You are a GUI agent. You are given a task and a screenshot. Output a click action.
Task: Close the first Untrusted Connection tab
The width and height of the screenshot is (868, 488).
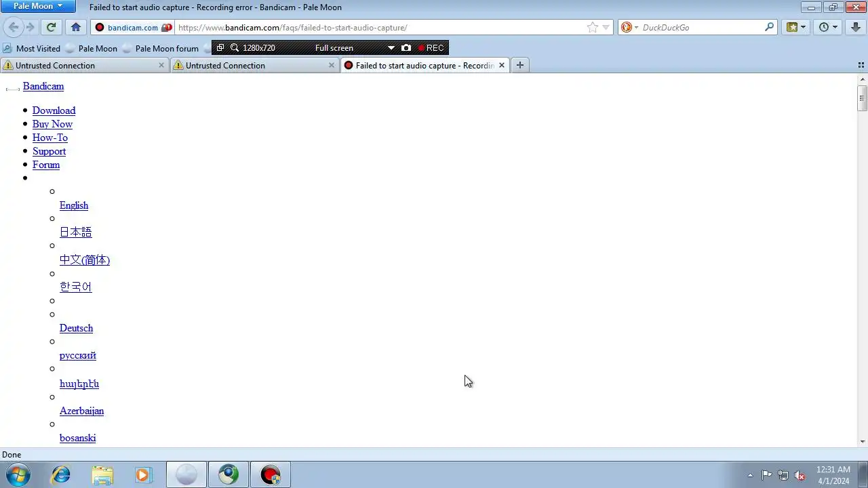pyautogui.click(x=161, y=65)
